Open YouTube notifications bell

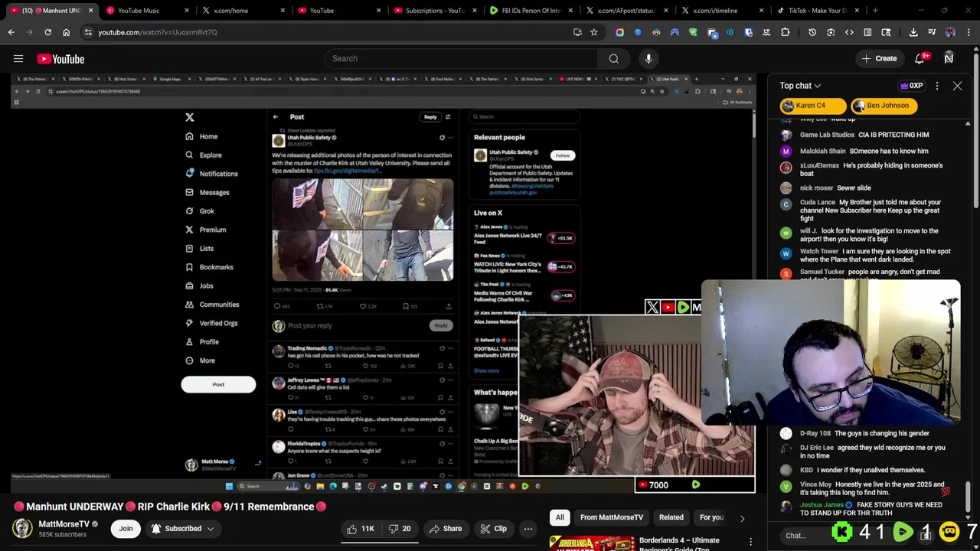pos(920,59)
